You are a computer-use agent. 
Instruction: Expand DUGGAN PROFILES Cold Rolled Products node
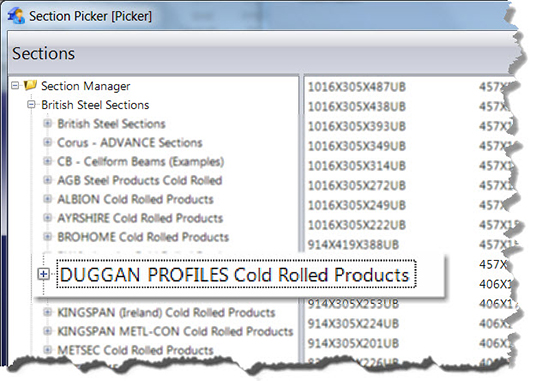(43, 274)
